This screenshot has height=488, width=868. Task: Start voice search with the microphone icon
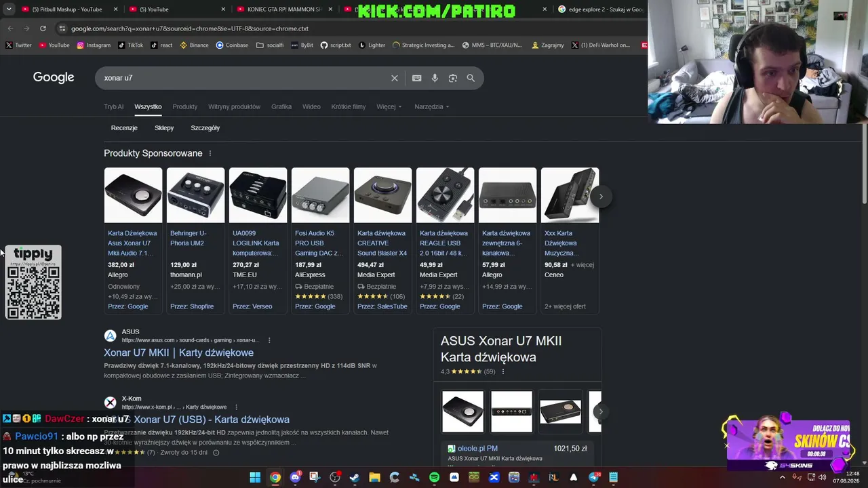click(435, 78)
